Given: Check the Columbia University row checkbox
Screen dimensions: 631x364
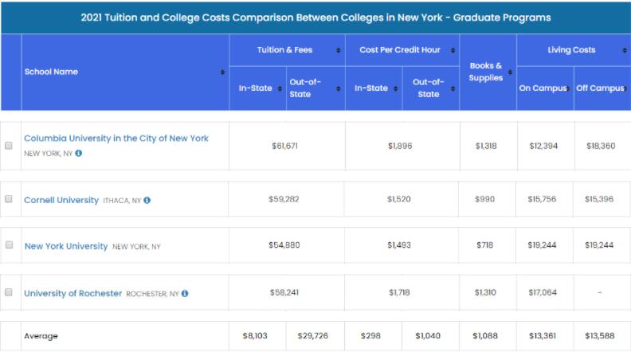Looking at the screenshot, I should click(9, 146).
